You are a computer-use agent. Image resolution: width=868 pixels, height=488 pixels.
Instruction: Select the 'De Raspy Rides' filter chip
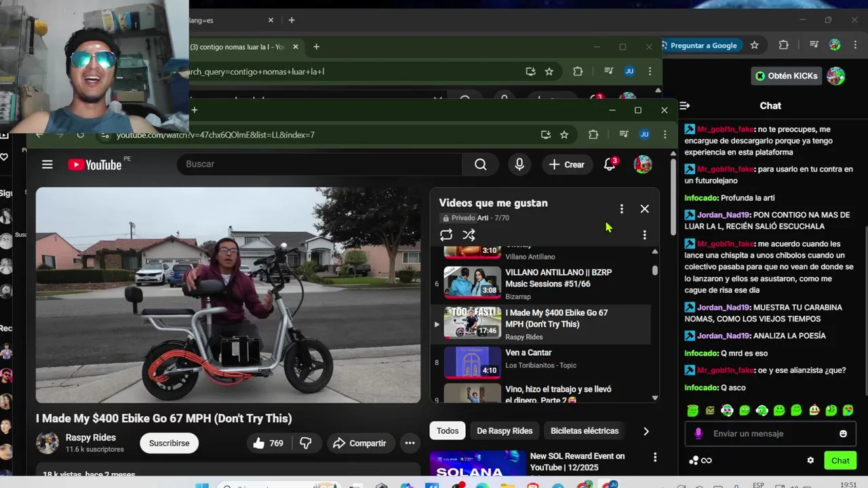pos(505,431)
